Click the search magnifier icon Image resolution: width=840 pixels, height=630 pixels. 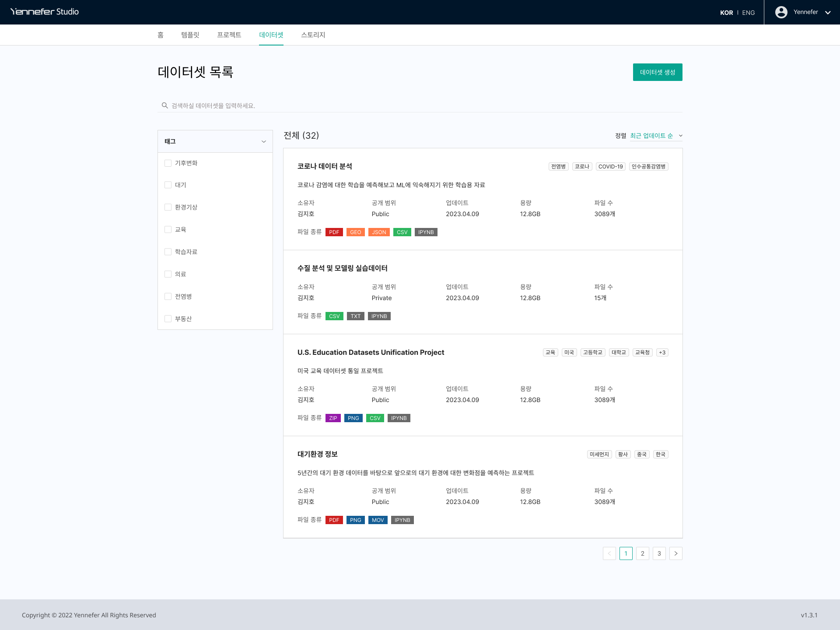coord(164,105)
